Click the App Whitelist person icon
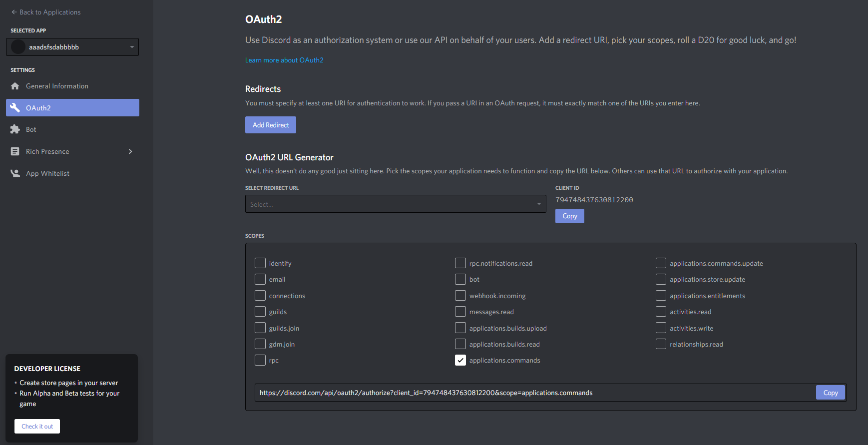Screen dimensions: 868x445 click(15, 173)
